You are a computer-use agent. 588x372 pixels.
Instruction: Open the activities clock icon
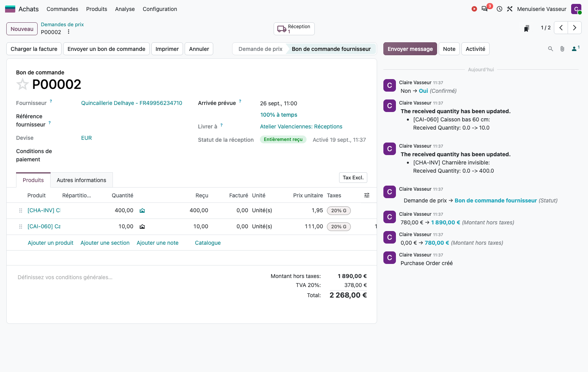pyautogui.click(x=499, y=9)
